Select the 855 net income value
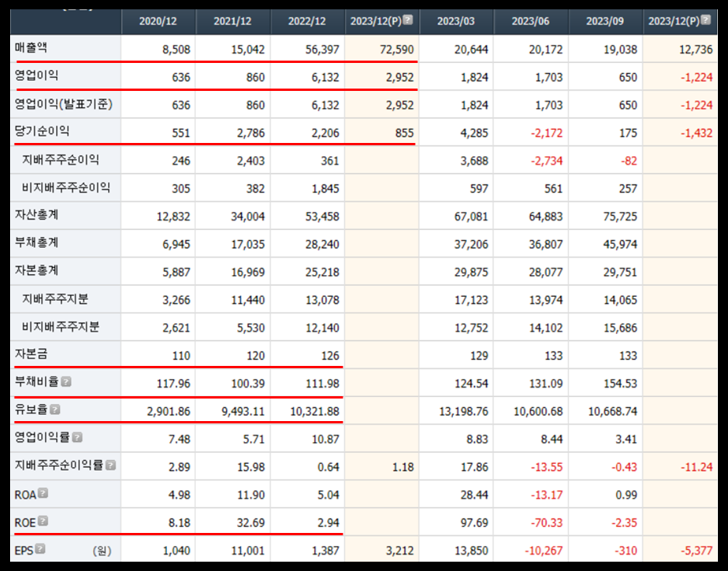The width and height of the screenshot is (728, 571). [404, 133]
